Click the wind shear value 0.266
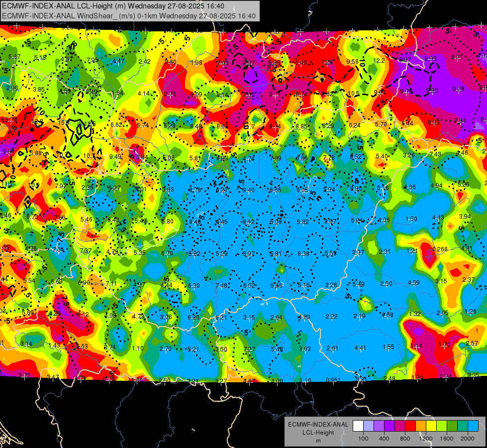The image size is (487, 448). [440, 249]
